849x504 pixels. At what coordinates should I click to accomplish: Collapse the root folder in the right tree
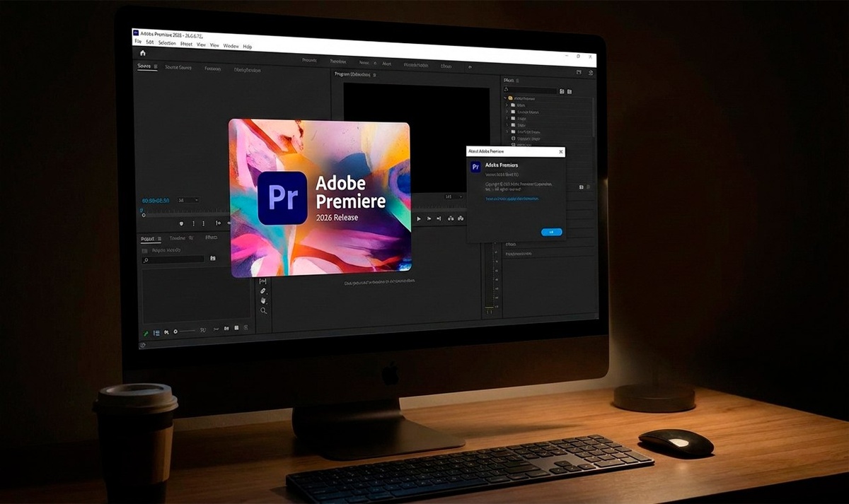tap(505, 98)
